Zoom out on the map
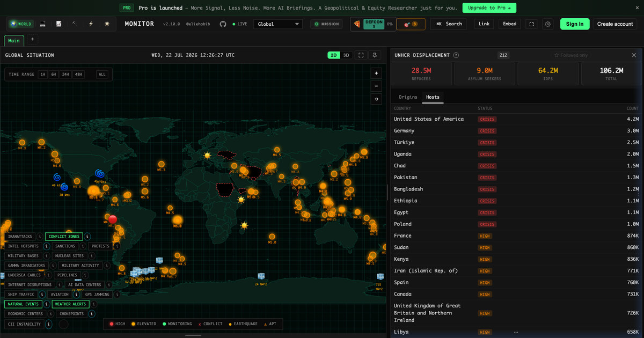 click(x=376, y=86)
